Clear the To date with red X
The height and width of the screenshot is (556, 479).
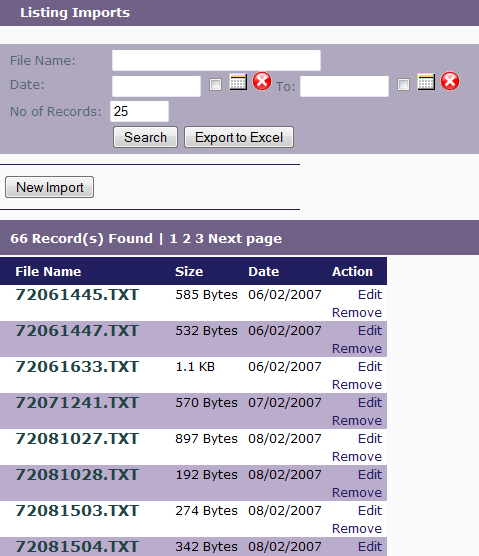[450, 81]
